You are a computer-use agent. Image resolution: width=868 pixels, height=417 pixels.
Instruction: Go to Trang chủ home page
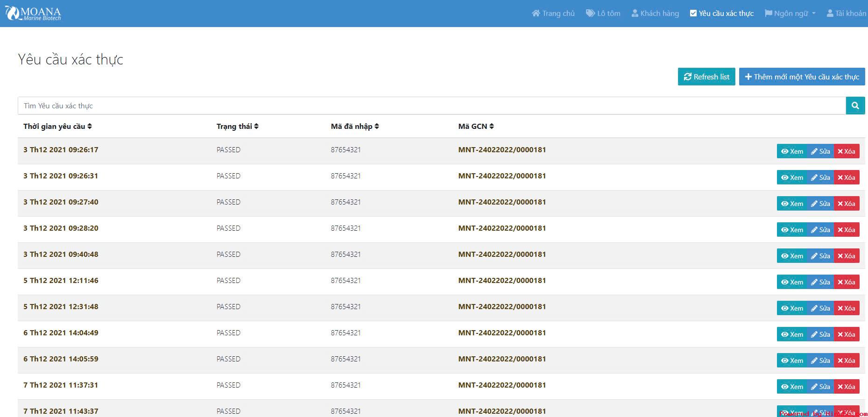pos(553,14)
